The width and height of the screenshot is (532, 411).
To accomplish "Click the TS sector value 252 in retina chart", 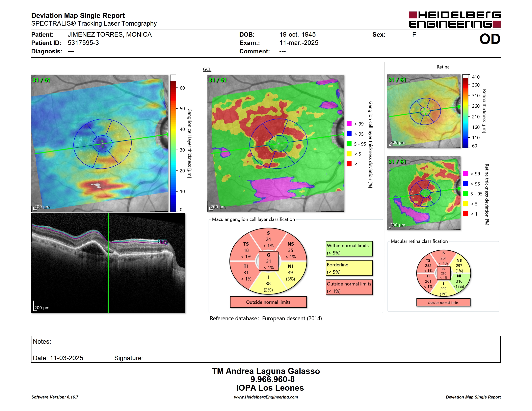I will 428,266.
